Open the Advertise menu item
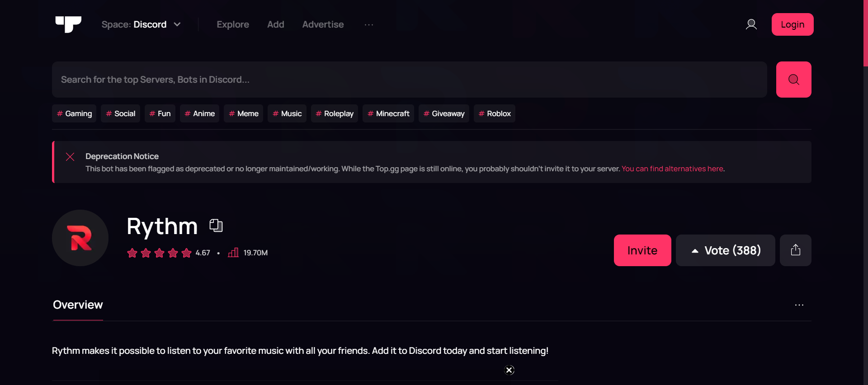This screenshot has height=385, width=868. pos(323,24)
